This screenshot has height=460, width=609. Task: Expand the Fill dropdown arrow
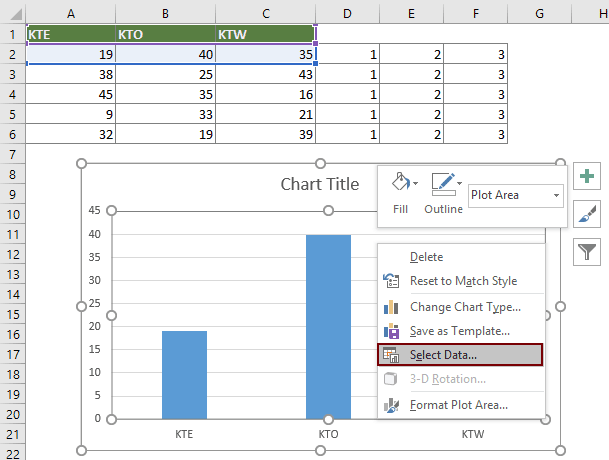point(416,183)
